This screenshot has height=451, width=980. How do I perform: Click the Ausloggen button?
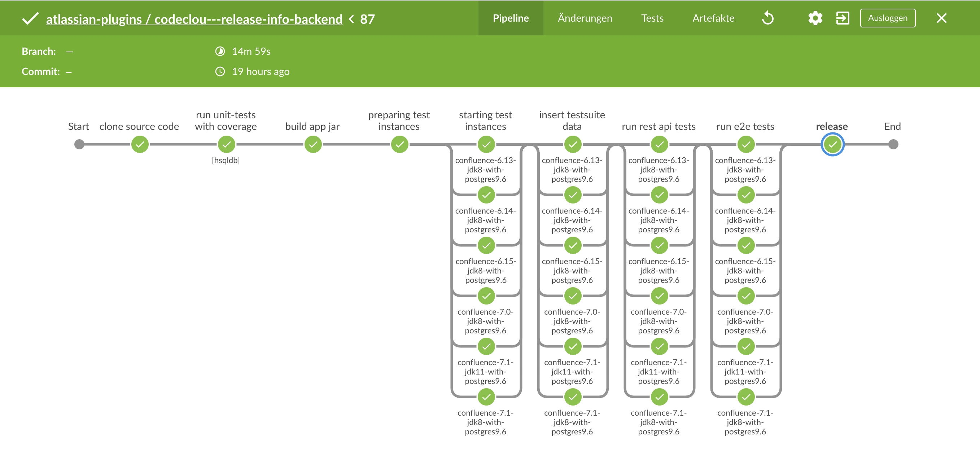(888, 18)
